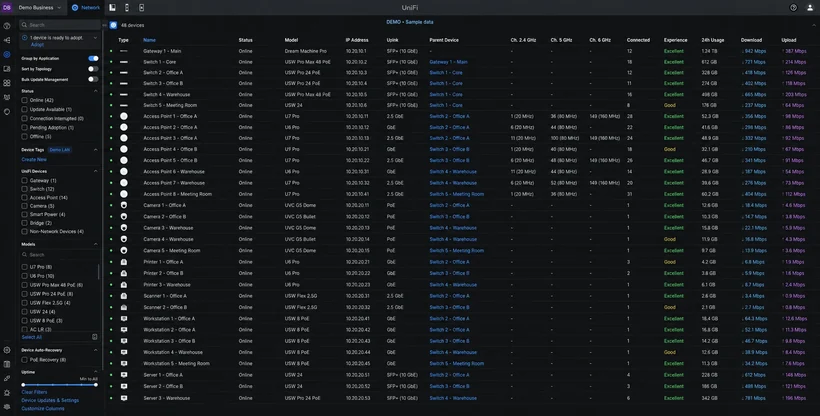The image size is (820, 416).
Task: Check the Access Point (14) device filter
Action: point(25,197)
